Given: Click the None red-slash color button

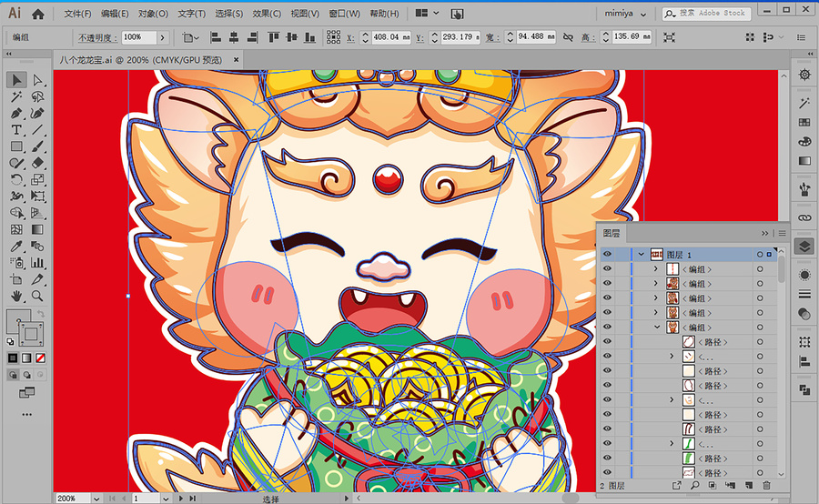Looking at the screenshot, I should 40,358.
